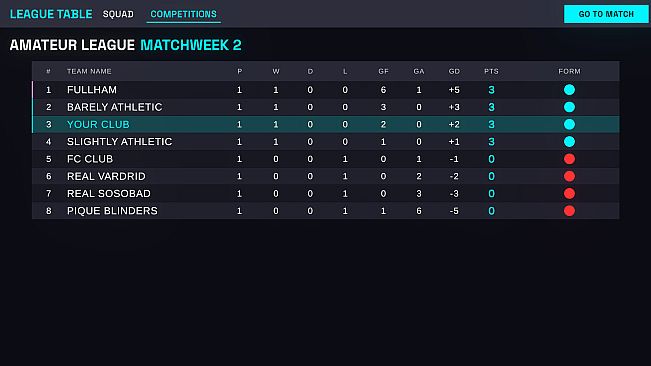The width and height of the screenshot is (651, 366).
Task: Click Fullham's cyan form indicator dot
Action: coord(569,90)
